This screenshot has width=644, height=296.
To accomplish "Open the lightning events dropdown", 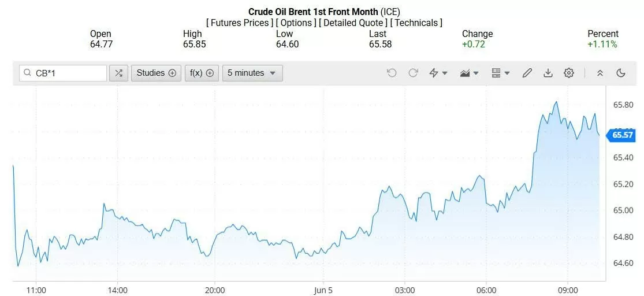I will [438, 73].
